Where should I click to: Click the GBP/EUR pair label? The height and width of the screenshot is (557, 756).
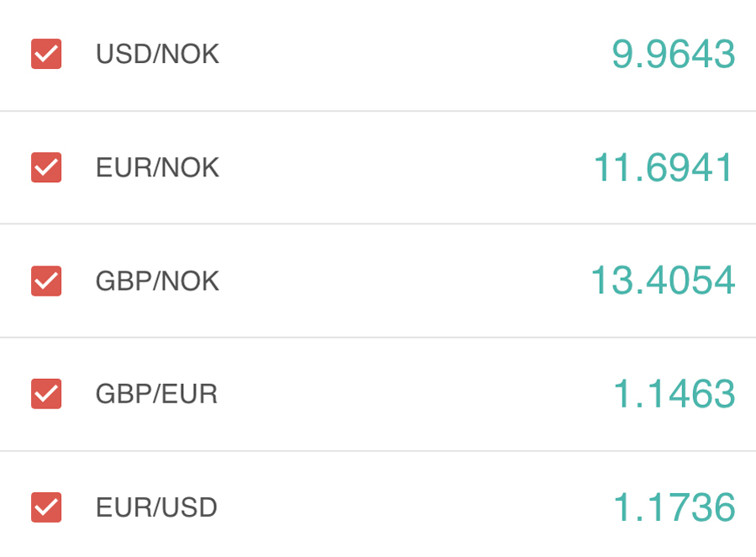156,394
